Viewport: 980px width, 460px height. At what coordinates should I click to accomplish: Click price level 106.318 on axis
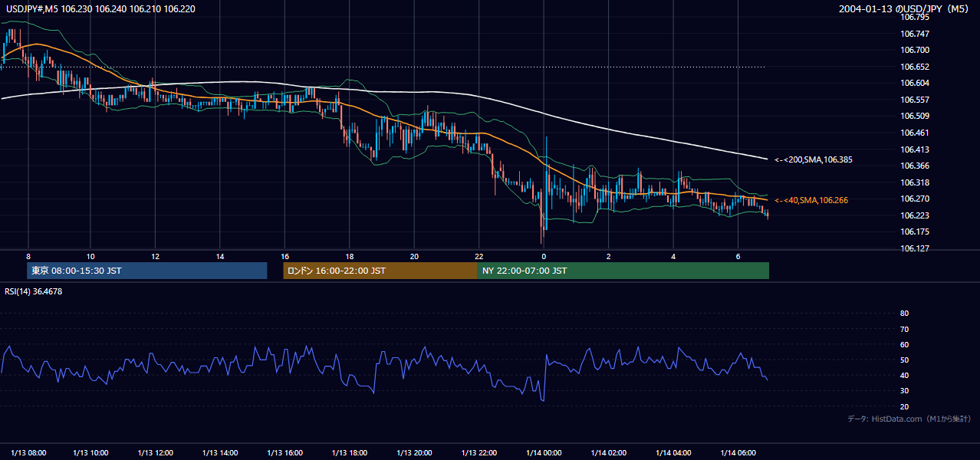(915, 182)
